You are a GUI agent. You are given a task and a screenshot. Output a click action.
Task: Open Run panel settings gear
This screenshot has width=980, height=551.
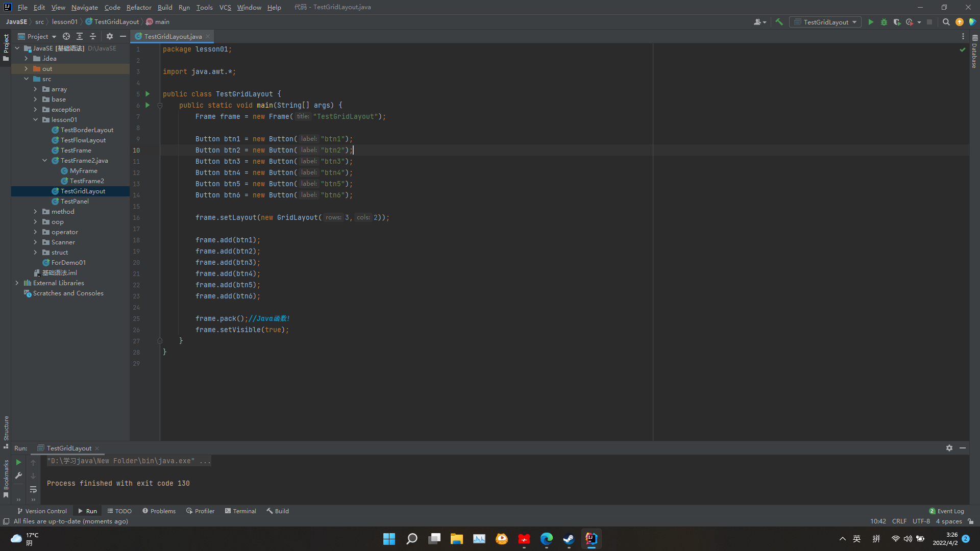(x=949, y=448)
